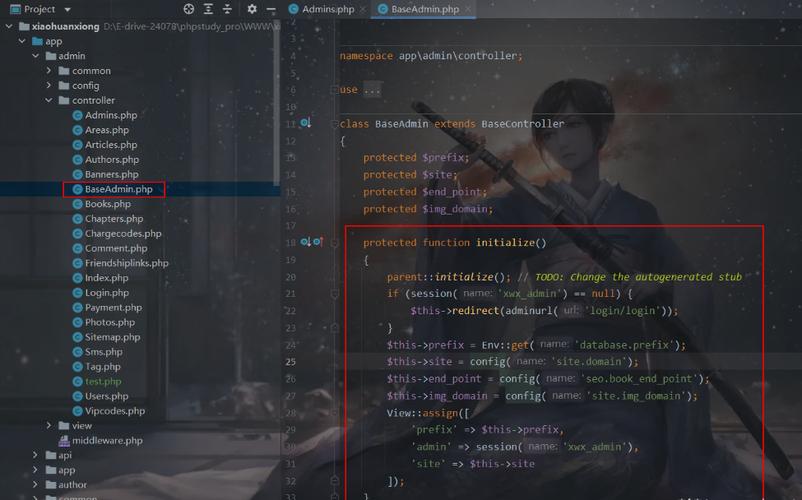
Task: Close the BaseAdmin.php tab
Action: 467,9
